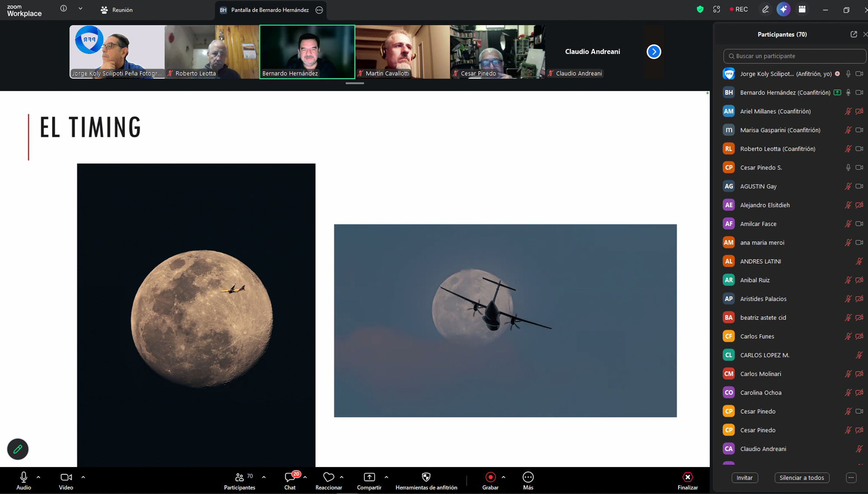
Task: Click the Grabar record button
Action: [490, 481]
